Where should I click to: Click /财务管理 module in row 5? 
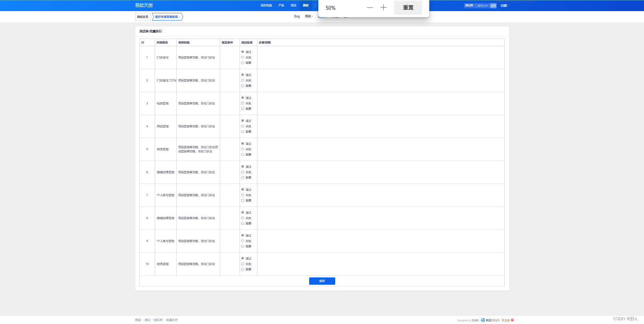162,149
